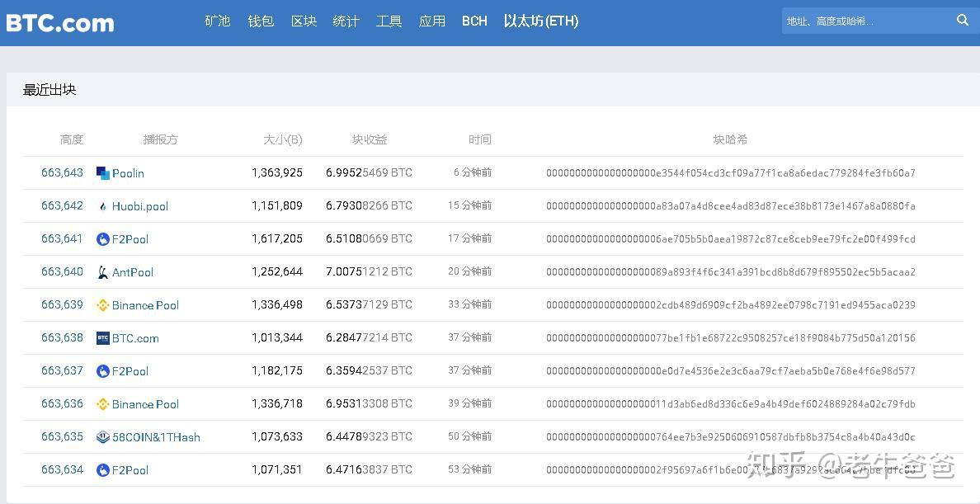The width and height of the screenshot is (980, 504).
Task: Click the Poolin pool name link
Action: pyautogui.click(x=128, y=173)
